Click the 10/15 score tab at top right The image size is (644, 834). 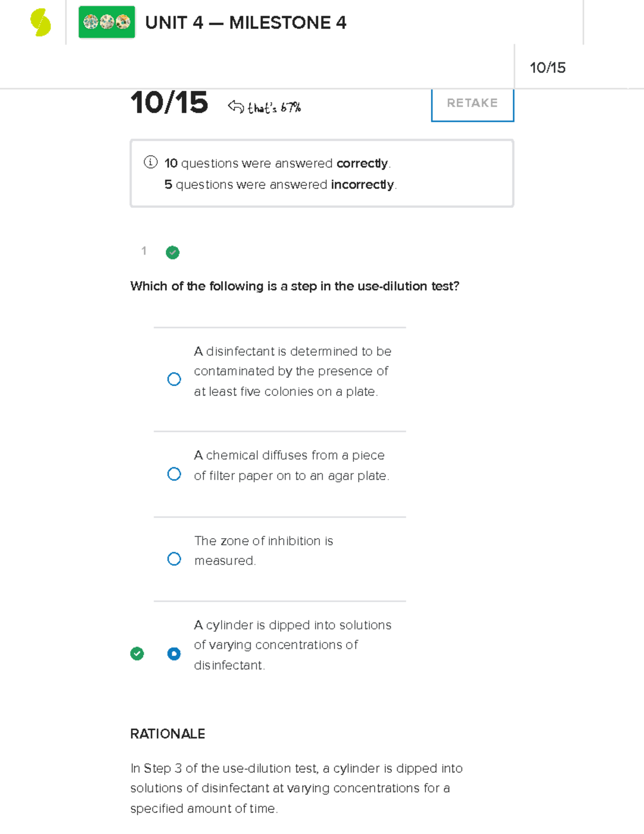547,68
